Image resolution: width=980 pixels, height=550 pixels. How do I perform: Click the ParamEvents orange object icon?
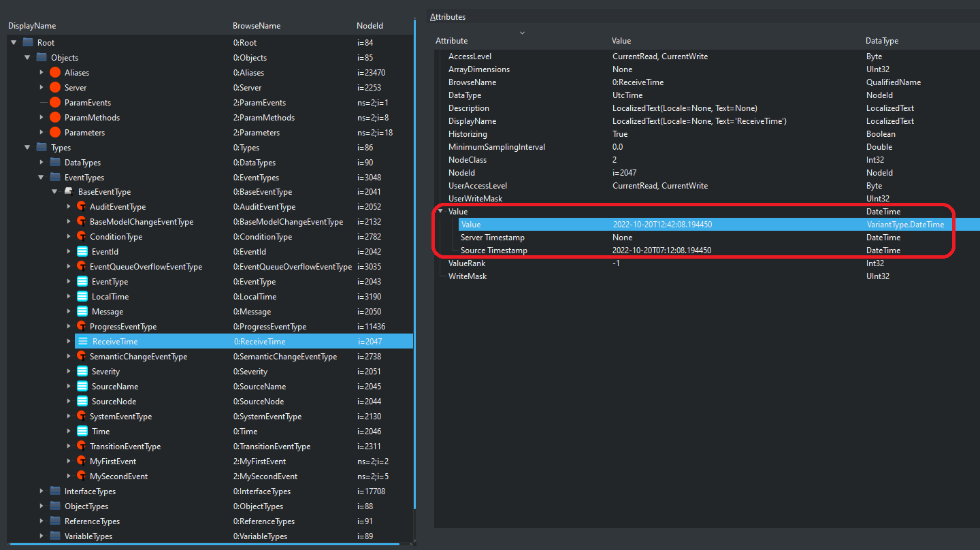click(55, 103)
